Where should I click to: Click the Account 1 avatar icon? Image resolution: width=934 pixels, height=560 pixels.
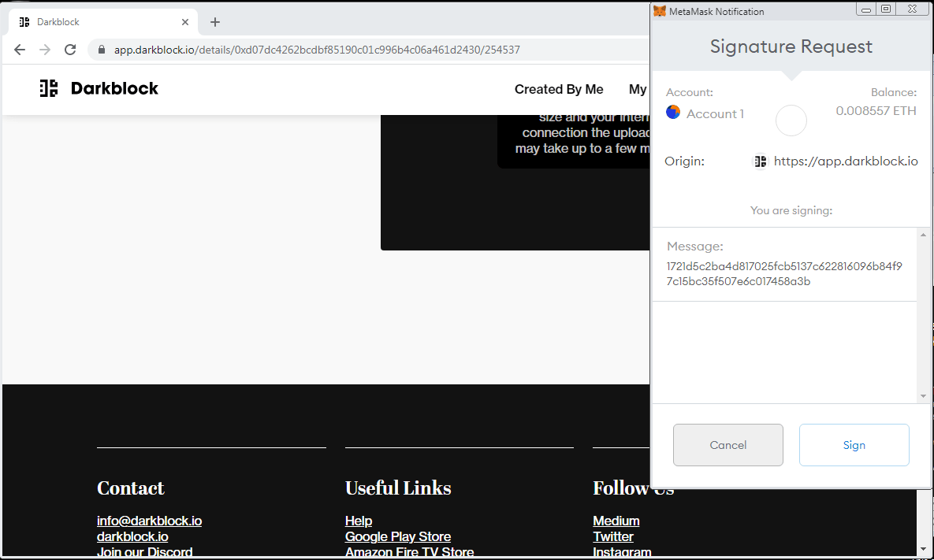pyautogui.click(x=673, y=112)
